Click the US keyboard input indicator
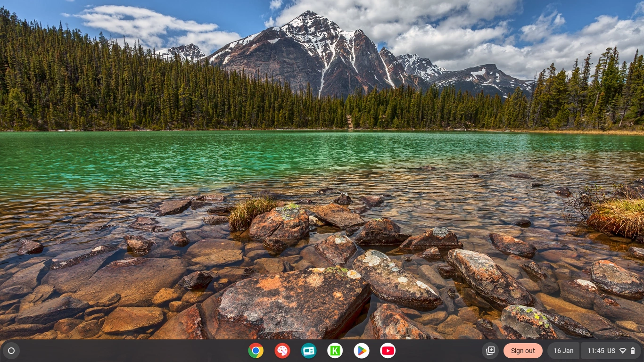Viewport: 644px width, 362px height. pyautogui.click(x=611, y=351)
